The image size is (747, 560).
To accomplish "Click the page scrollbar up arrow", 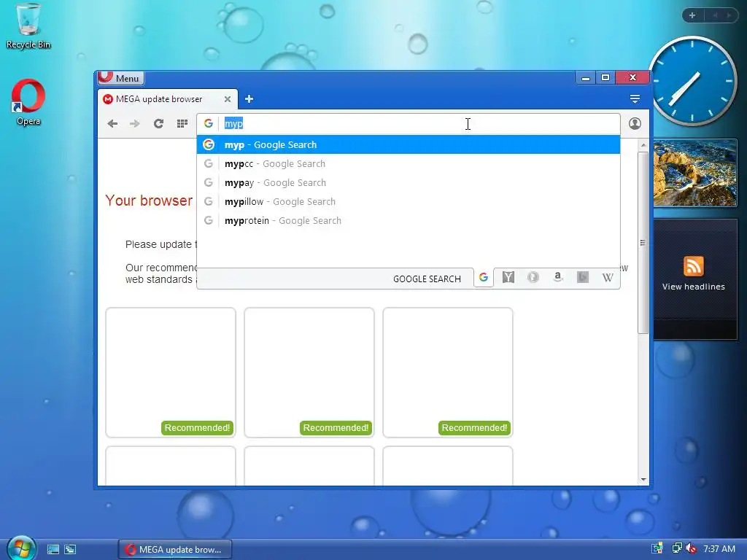I will coord(643,145).
